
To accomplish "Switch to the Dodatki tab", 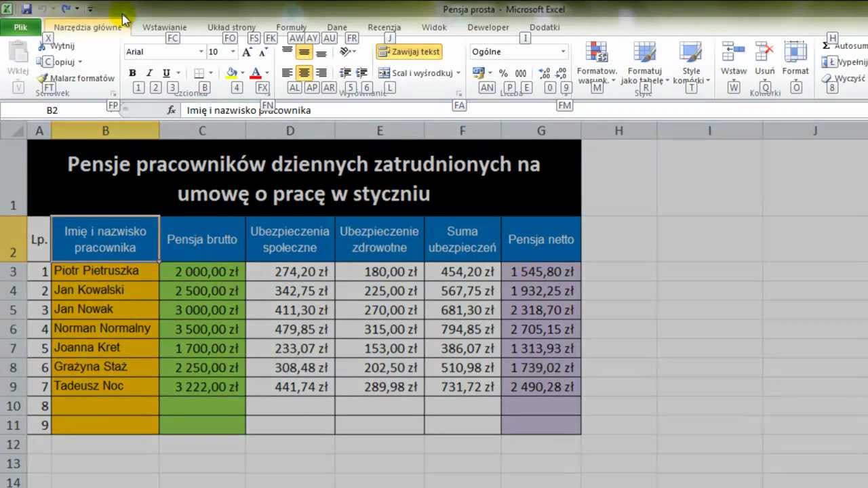I will [545, 28].
